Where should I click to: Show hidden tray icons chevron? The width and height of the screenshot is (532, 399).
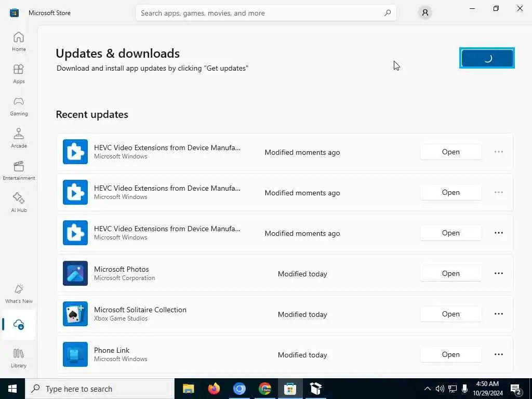click(428, 389)
